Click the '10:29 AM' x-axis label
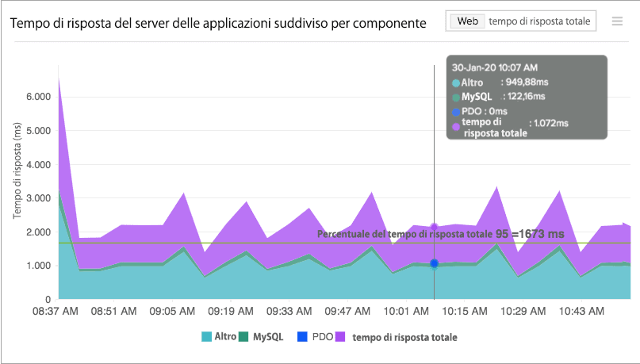This screenshot has height=364, width=640. pyautogui.click(x=523, y=312)
